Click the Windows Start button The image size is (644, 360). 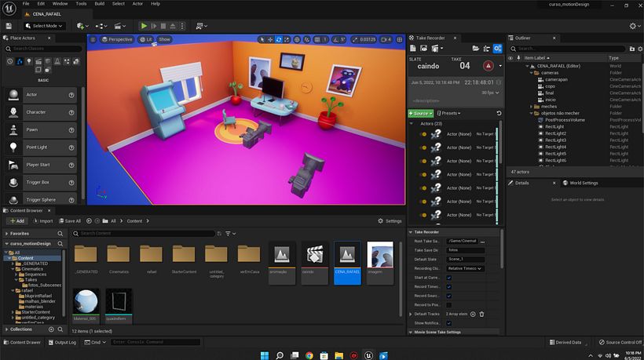point(265,355)
